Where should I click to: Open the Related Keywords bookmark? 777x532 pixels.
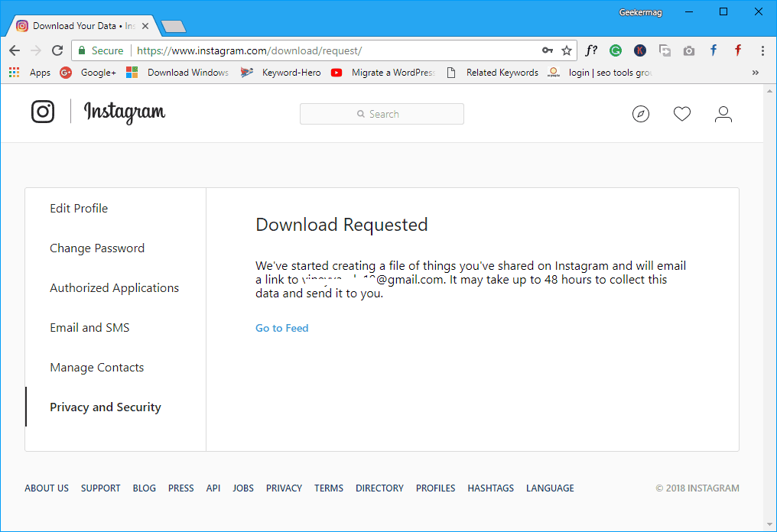492,73
